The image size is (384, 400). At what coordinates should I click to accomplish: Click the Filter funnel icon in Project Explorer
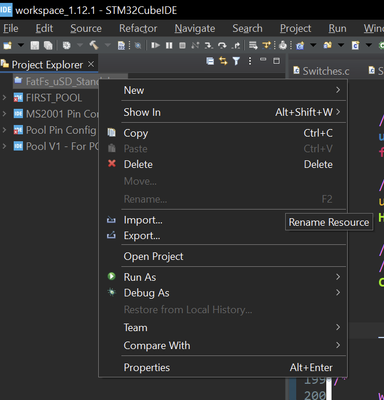[x=236, y=61]
